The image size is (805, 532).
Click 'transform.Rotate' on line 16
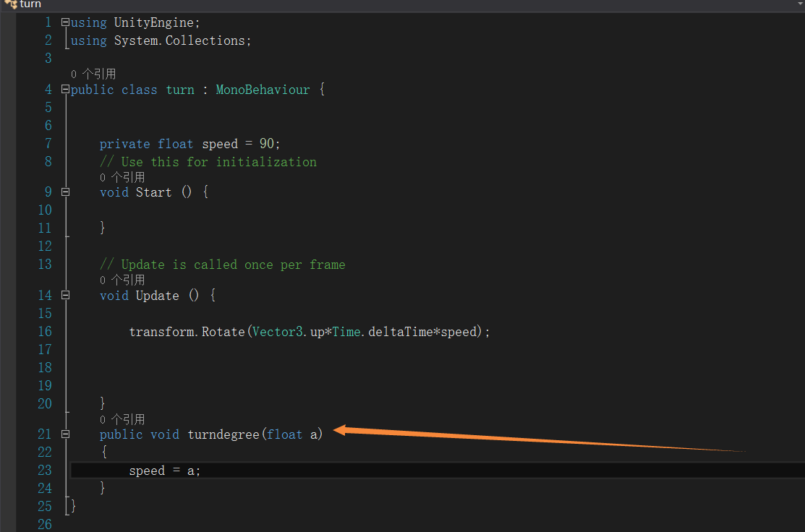187,332
